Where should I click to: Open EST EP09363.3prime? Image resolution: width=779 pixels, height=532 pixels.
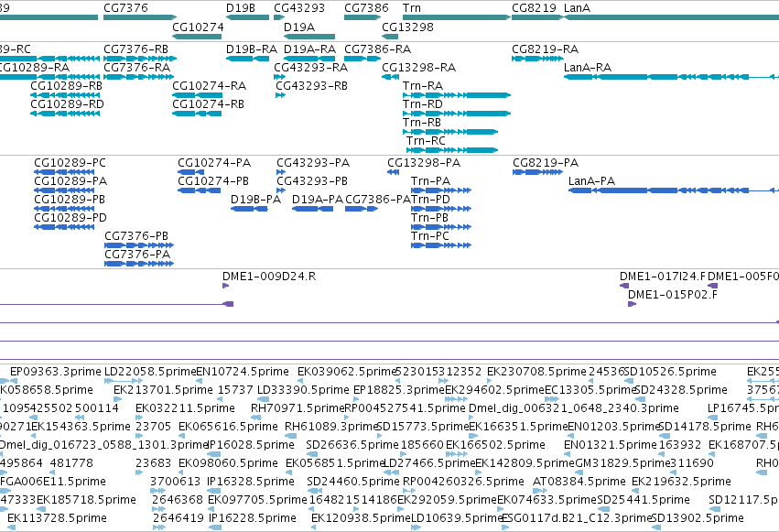coord(55,372)
